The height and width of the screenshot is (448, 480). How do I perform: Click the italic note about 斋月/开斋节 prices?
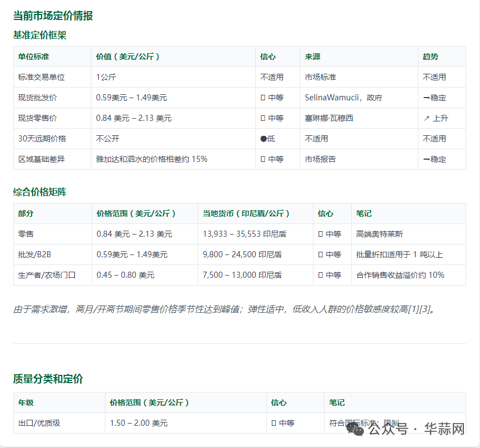(x=224, y=309)
